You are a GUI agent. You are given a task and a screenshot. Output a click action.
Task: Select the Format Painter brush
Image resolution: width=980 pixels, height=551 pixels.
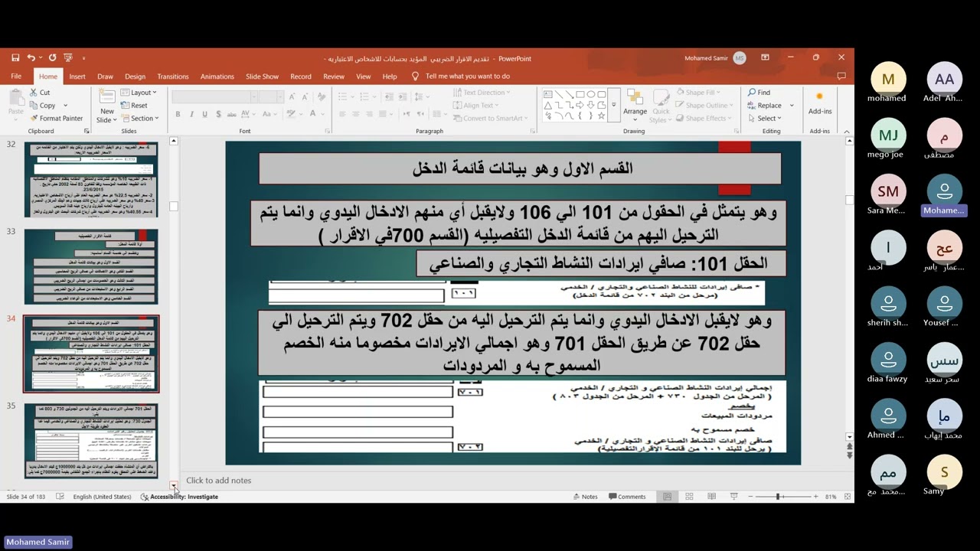(x=33, y=119)
